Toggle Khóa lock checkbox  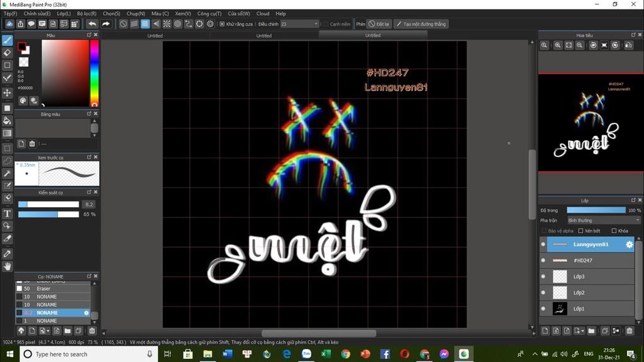pyautogui.click(x=614, y=231)
